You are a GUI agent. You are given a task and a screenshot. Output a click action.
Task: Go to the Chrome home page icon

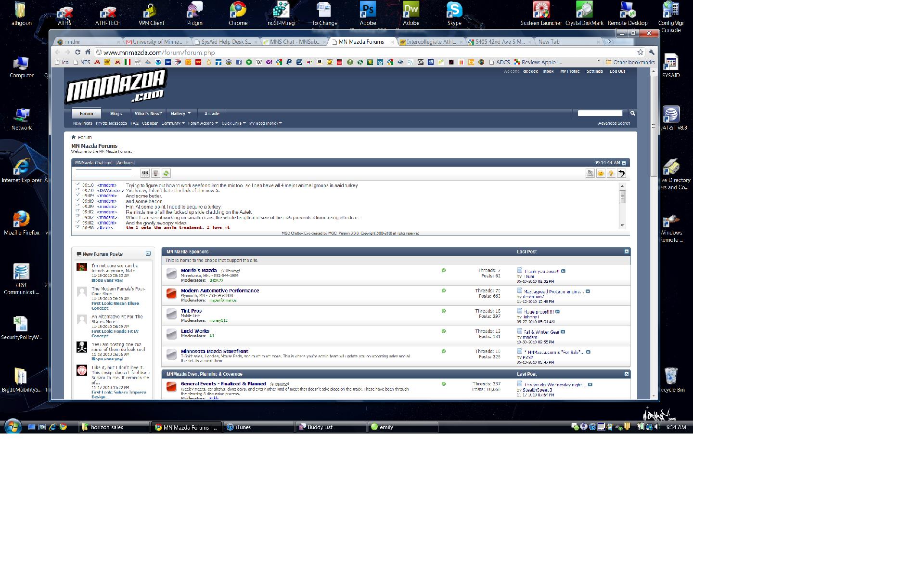click(x=88, y=52)
